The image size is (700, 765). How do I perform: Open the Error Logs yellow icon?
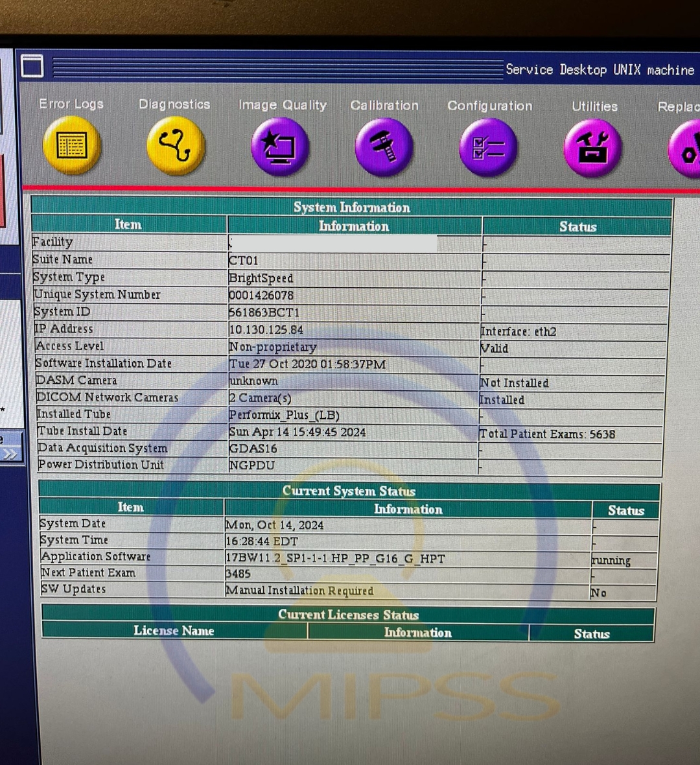[x=72, y=145]
